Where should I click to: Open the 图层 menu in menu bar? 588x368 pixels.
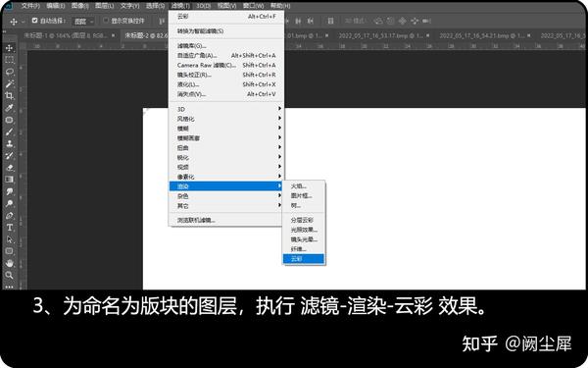tap(105, 6)
